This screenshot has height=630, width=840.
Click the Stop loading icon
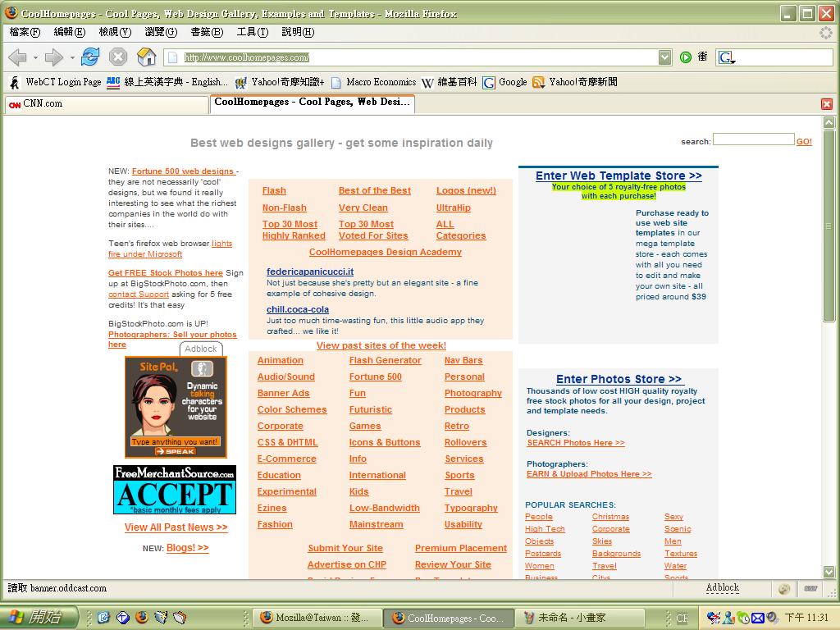pyautogui.click(x=118, y=57)
